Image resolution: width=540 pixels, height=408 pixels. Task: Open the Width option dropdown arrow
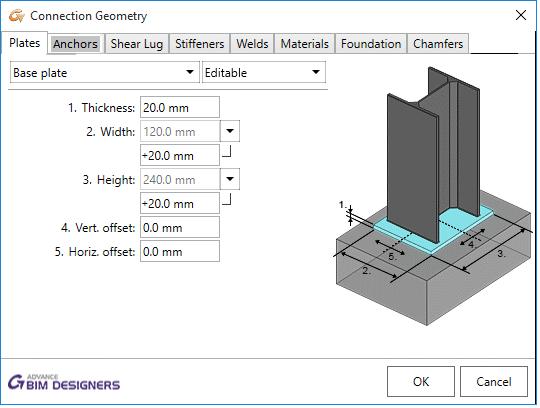tap(230, 131)
